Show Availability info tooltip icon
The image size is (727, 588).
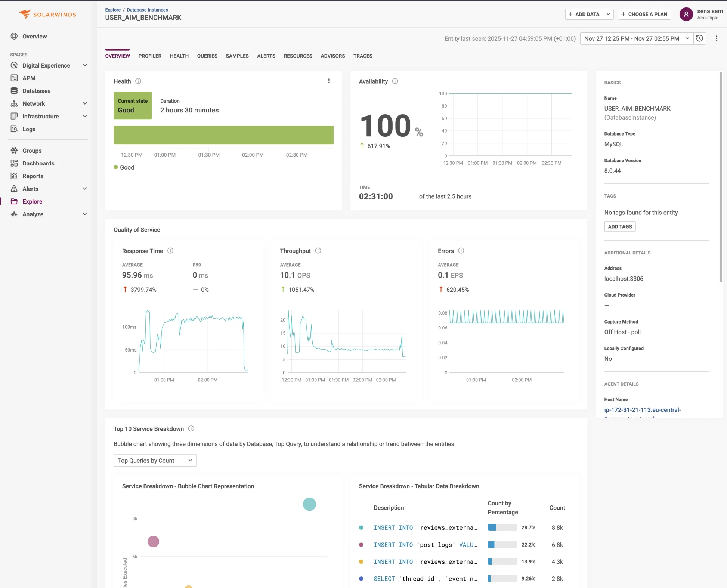(x=395, y=81)
